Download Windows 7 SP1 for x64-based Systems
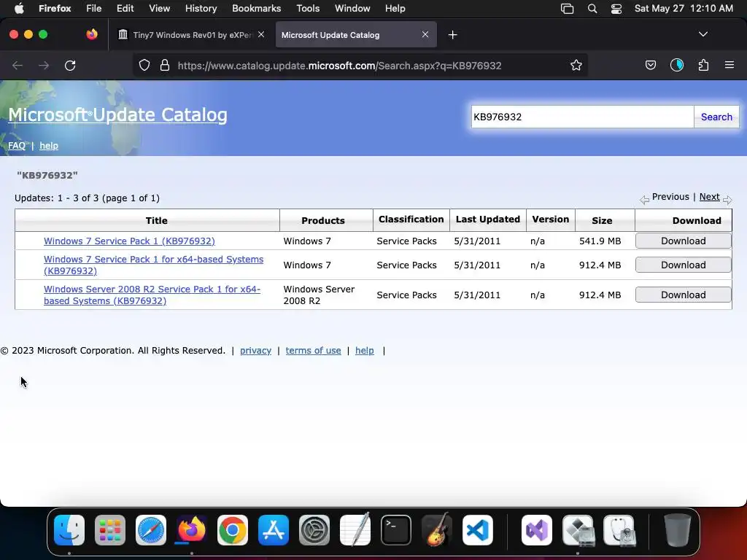Viewport: 747px width, 560px height. (x=683, y=265)
